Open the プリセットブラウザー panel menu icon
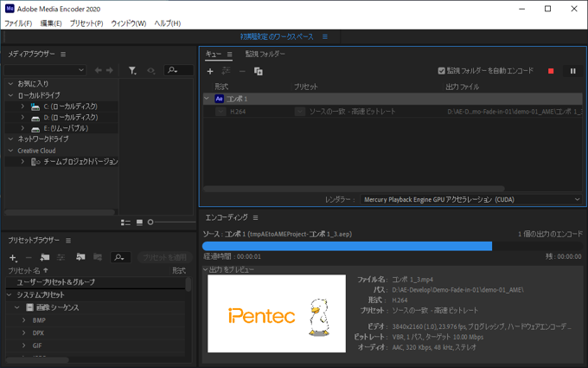 pyautogui.click(x=68, y=241)
